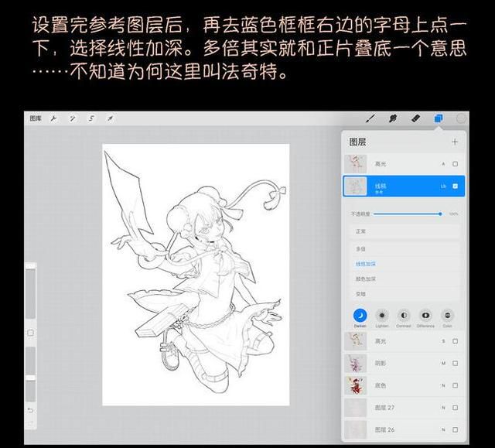This screenshot has width=495, height=448.
Task: Open blend mode letter N on 图层 27
Action: pyautogui.click(x=443, y=408)
